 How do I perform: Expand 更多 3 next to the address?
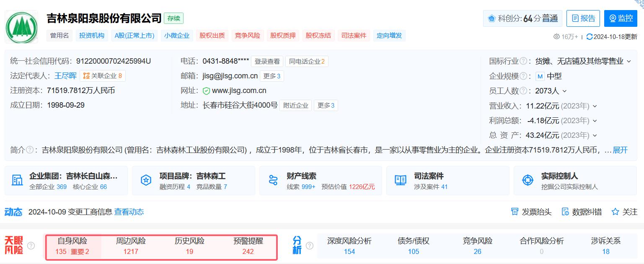[326, 106]
